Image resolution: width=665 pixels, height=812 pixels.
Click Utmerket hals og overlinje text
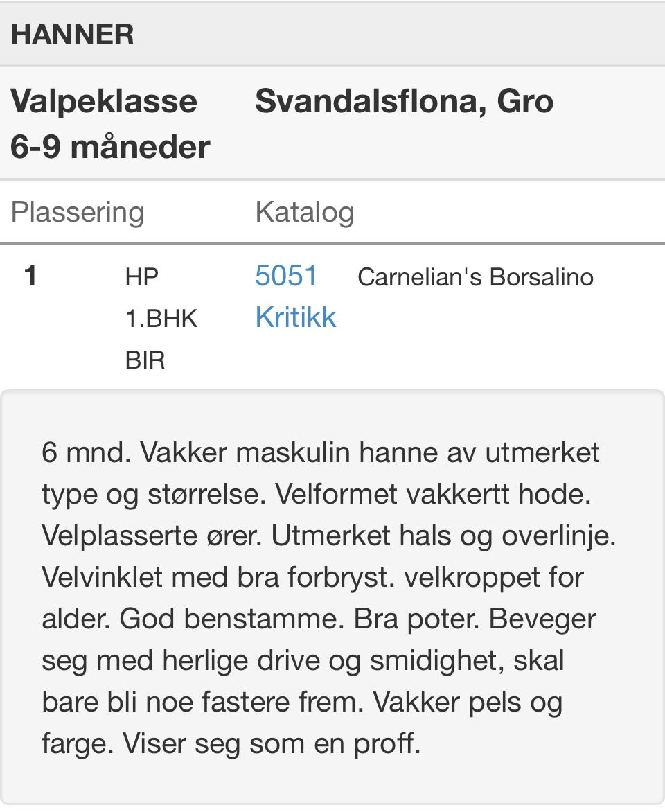click(444, 536)
